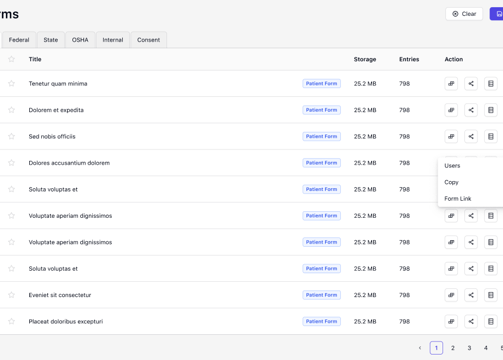
Task: Click share icon for Dolorem et expedita
Action: [471, 110]
